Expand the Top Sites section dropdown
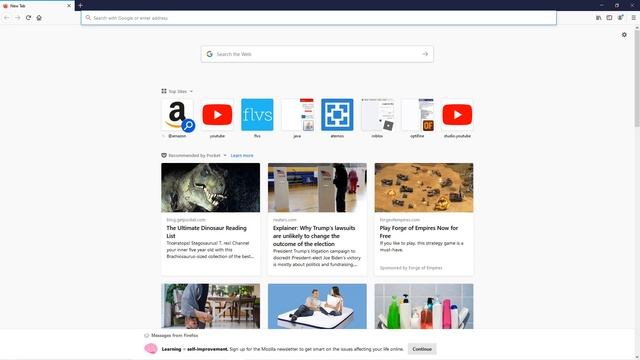The image size is (640, 360). point(191,91)
